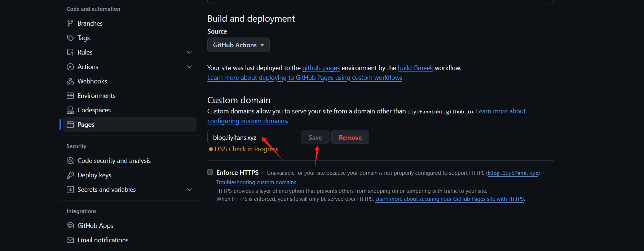Click the Webhooks icon in sidebar

click(70, 81)
